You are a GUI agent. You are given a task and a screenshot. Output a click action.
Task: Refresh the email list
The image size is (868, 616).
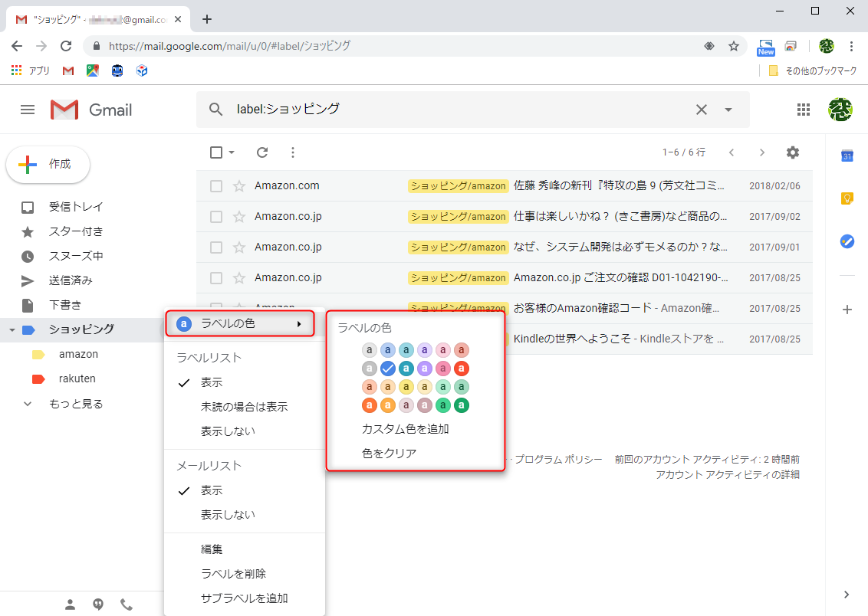tap(261, 152)
